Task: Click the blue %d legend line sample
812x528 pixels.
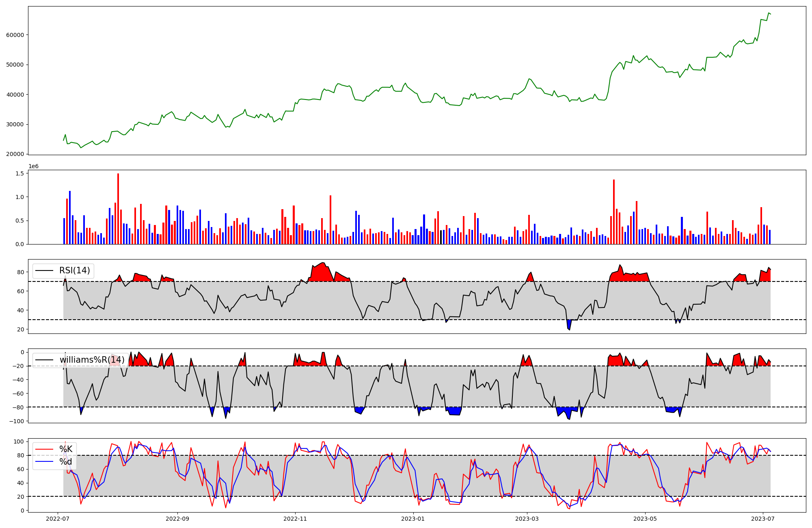Action: (45, 462)
